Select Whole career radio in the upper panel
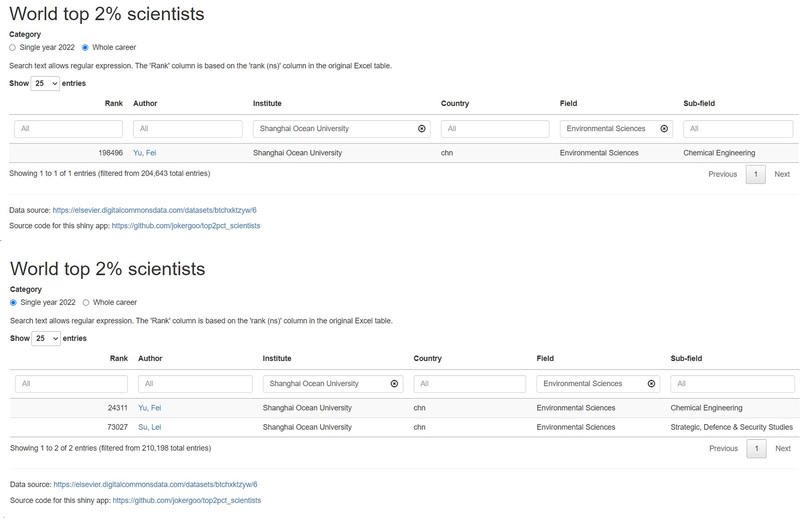 tap(85, 47)
